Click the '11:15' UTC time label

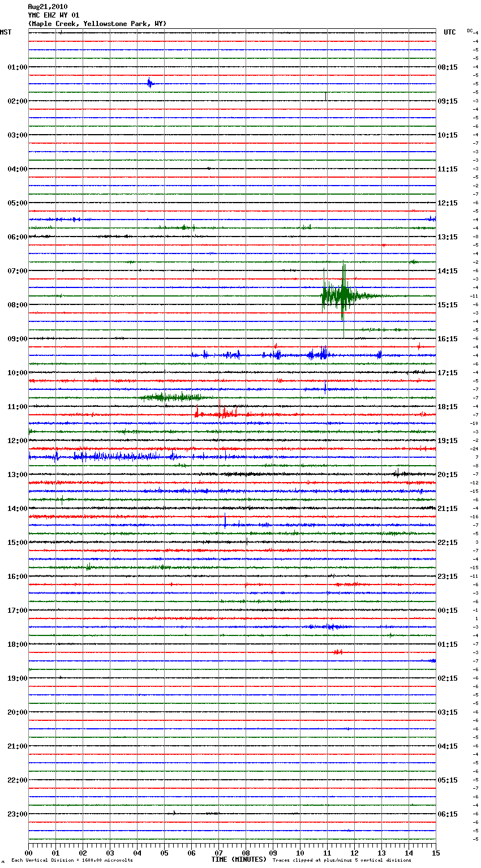coord(448,169)
